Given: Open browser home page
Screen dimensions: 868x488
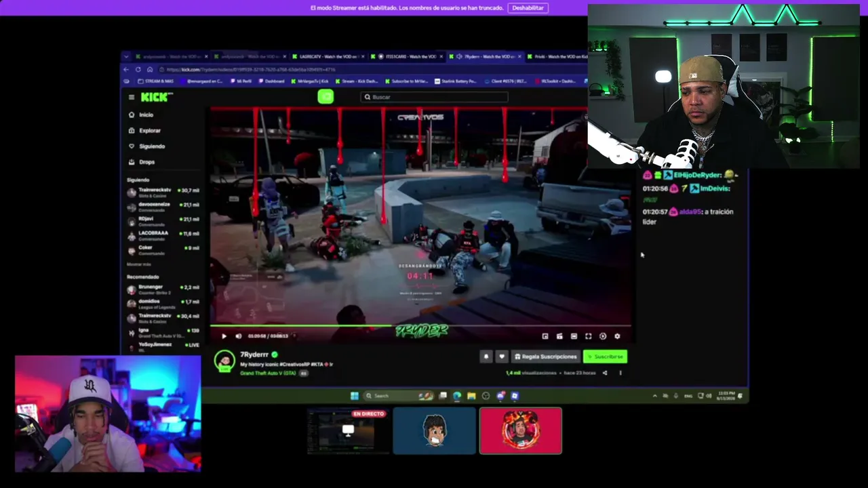Looking at the screenshot, I should point(150,69).
